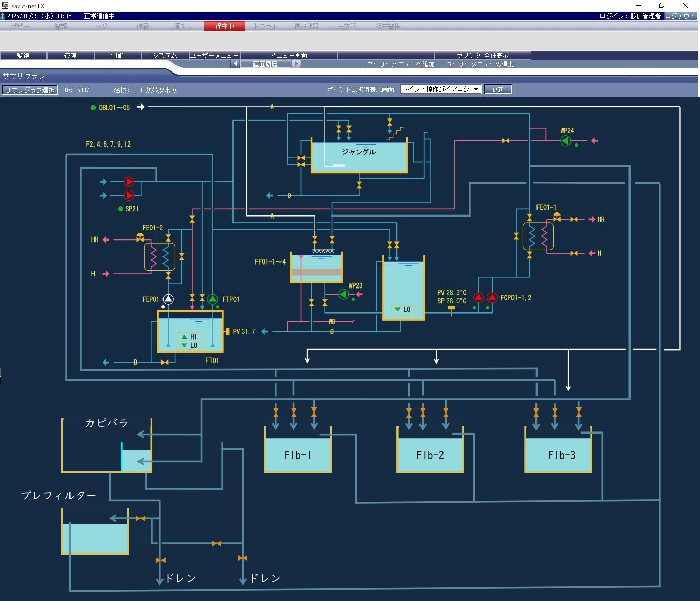Select the FE01-1 heat exchanger symbol
700x601 pixels.
[x=538, y=236]
